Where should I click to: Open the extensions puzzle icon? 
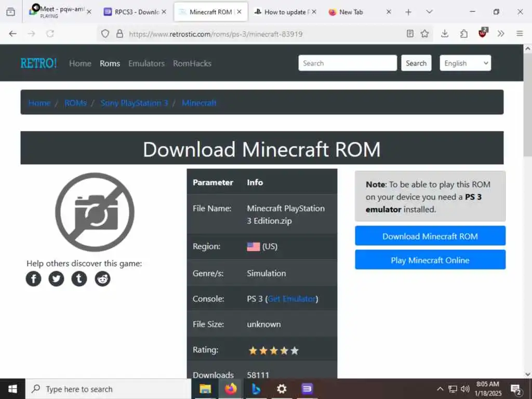464,34
